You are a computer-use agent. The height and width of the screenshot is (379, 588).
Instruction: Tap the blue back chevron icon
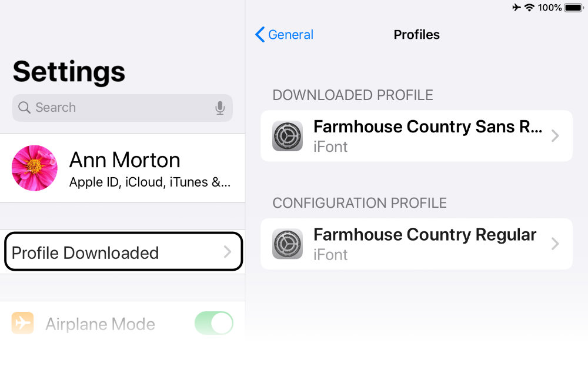tap(260, 35)
